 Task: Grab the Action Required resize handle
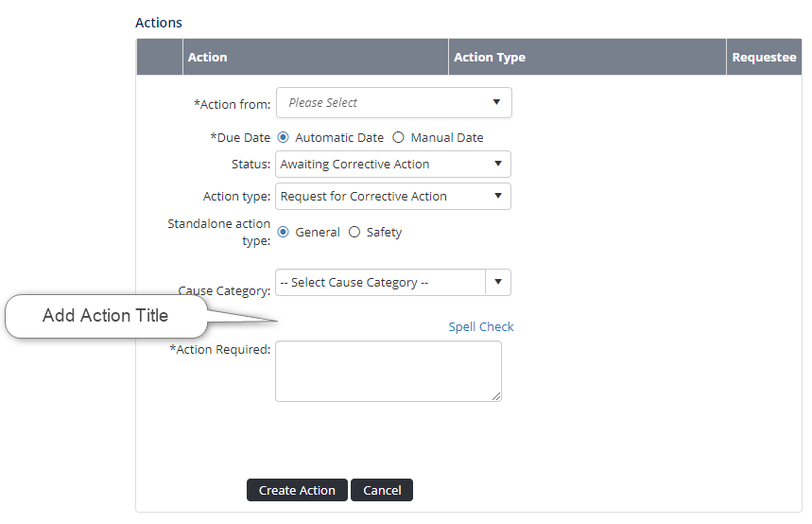(x=496, y=396)
